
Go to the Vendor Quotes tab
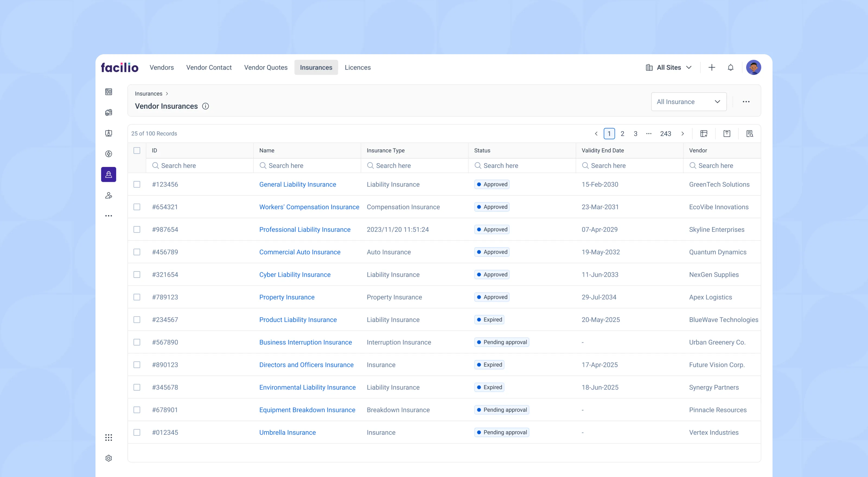pyautogui.click(x=266, y=67)
